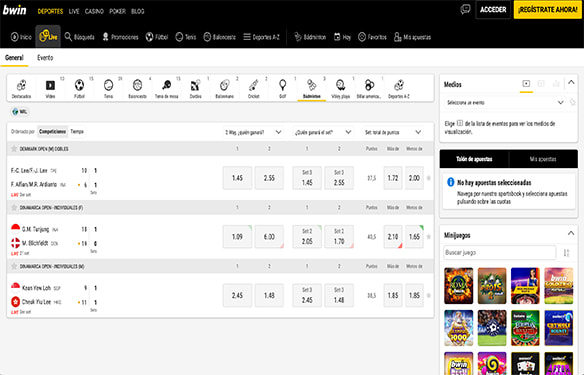This screenshot has width=584, height=375.
Task: Open the 'Set: total de puntos' dropdown
Action: click(393, 132)
